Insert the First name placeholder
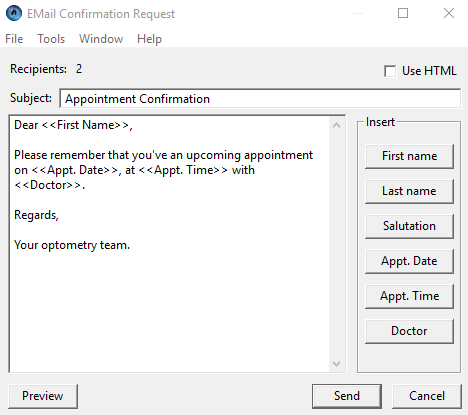 click(x=409, y=156)
